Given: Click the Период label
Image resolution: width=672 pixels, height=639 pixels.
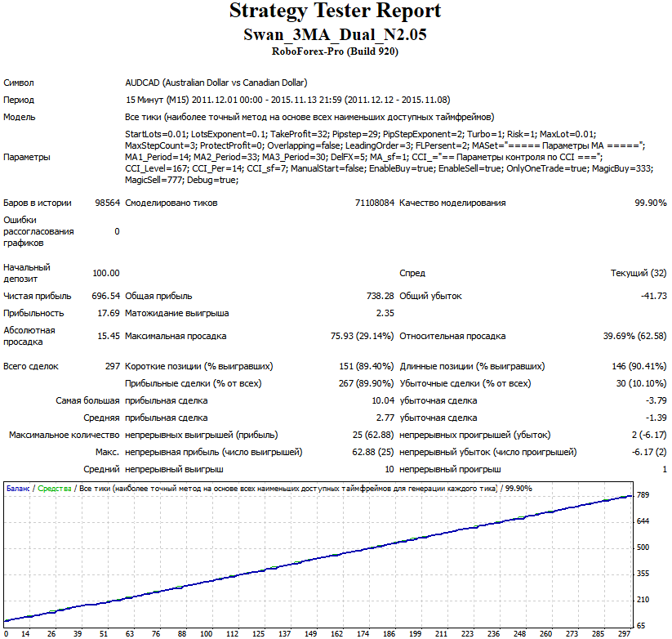Looking at the screenshot, I should click(x=19, y=100).
